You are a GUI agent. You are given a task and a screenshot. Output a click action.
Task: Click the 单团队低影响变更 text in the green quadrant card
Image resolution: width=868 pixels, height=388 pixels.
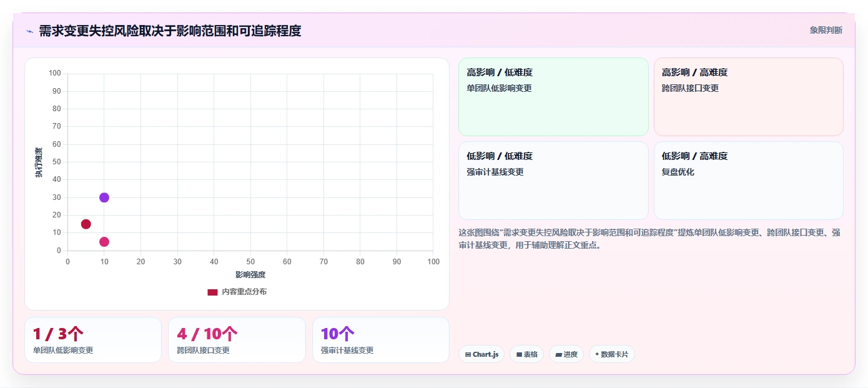click(x=500, y=88)
